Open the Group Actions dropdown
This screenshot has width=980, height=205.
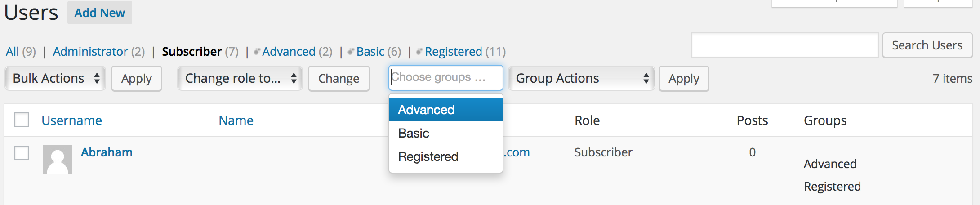click(x=581, y=78)
